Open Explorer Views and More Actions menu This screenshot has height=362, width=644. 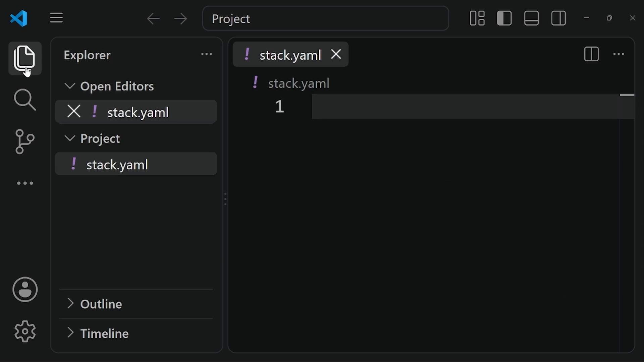206,54
